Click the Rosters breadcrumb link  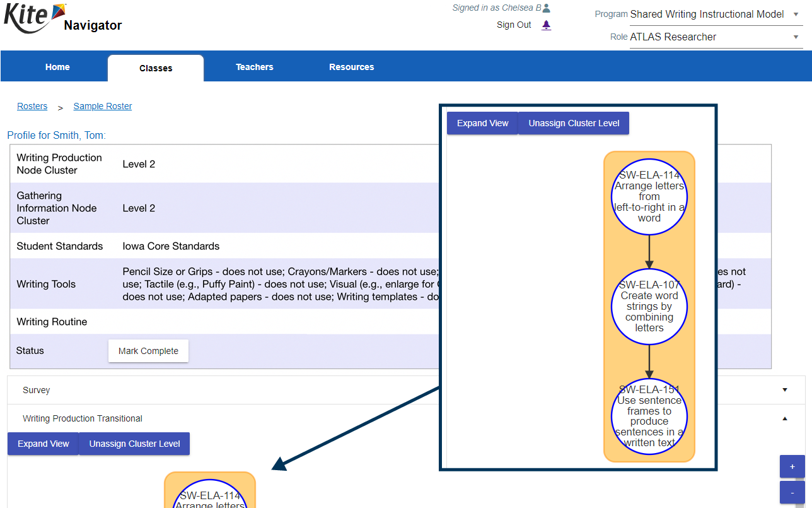pos(32,106)
